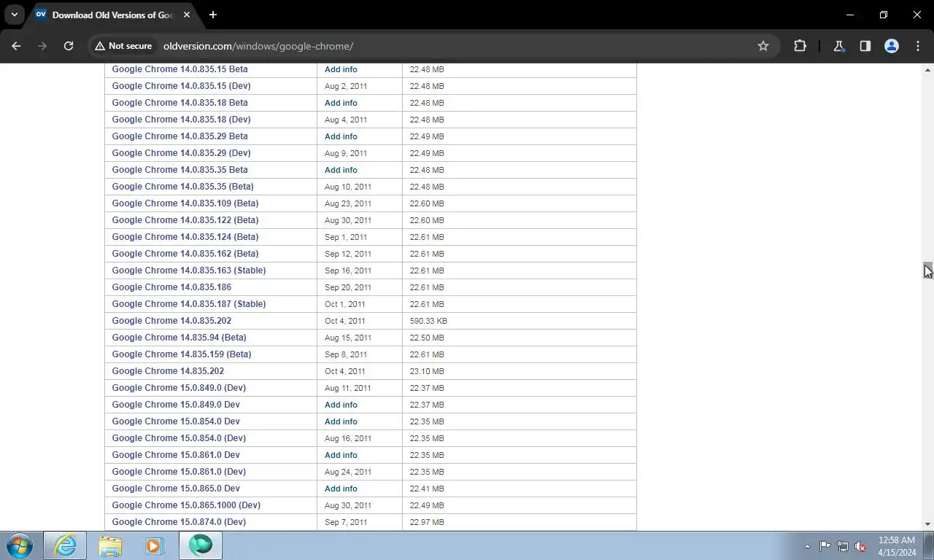Open Google Chrome 15.0.865.1000 (Dev)
Image resolution: width=934 pixels, height=560 pixels.
pos(186,505)
